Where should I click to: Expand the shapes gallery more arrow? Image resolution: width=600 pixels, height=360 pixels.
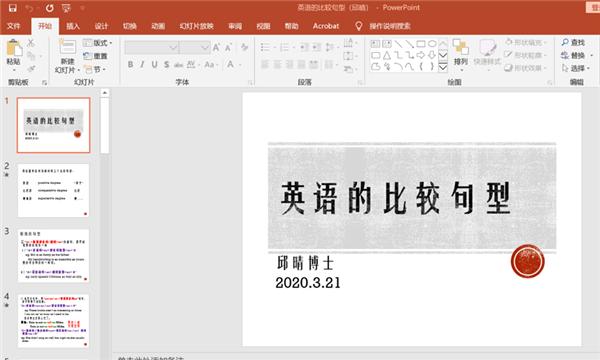443,67
